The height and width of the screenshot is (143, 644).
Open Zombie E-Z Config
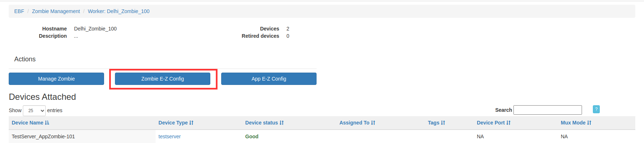pos(162,79)
